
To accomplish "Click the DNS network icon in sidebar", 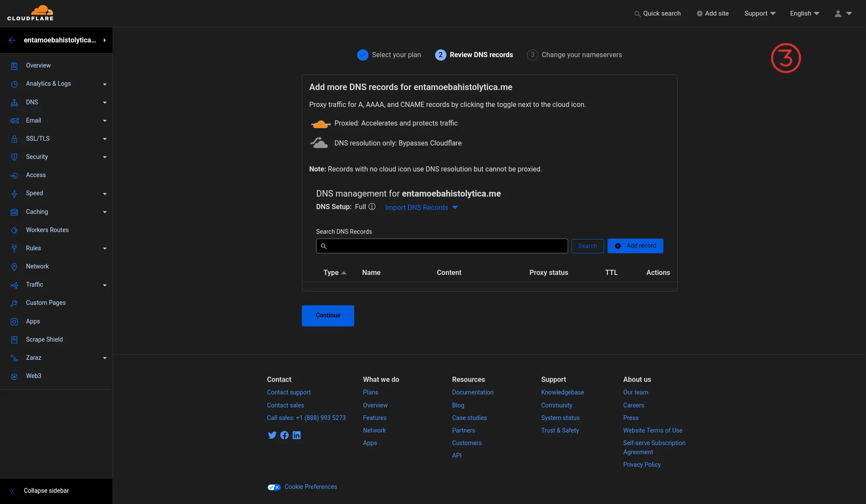I will coord(14,103).
